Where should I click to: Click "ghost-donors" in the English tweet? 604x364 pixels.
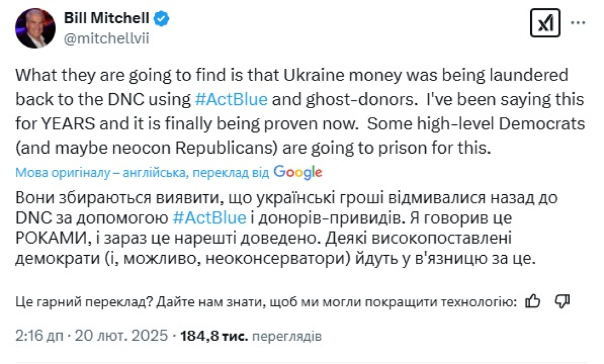pos(317,99)
